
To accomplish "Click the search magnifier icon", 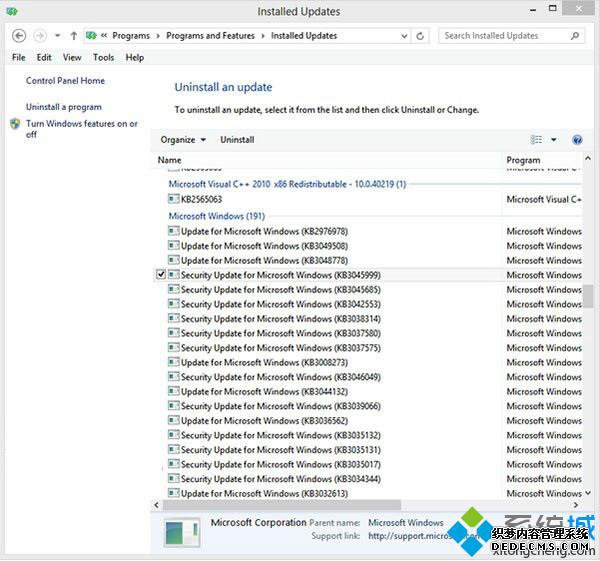I will [x=574, y=36].
